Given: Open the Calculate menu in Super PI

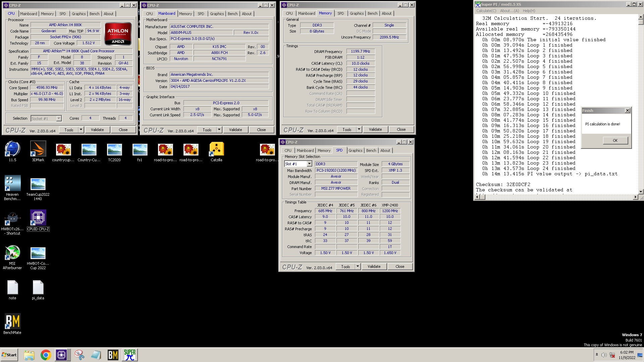Looking at the screenshot, I should pyautogui.click(x=486, y=11).
